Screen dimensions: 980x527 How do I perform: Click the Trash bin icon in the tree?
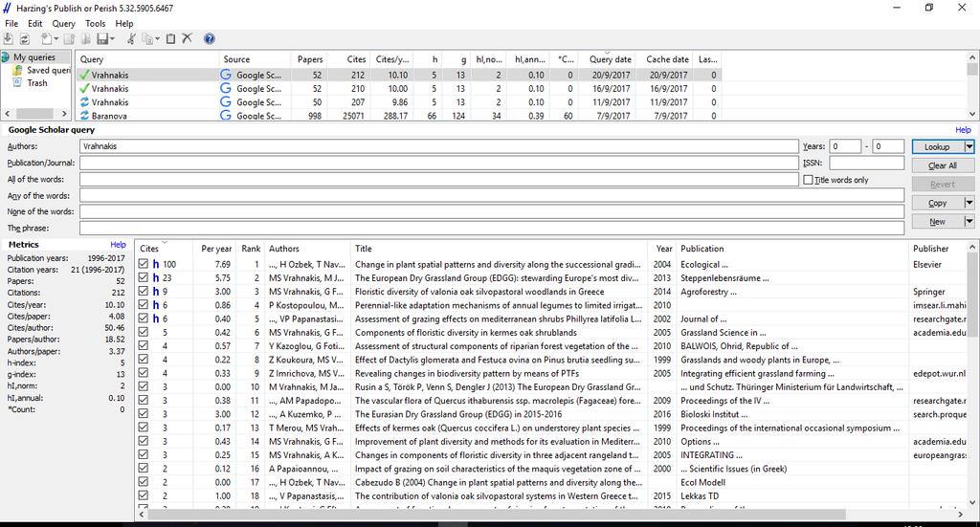(18, 82)
